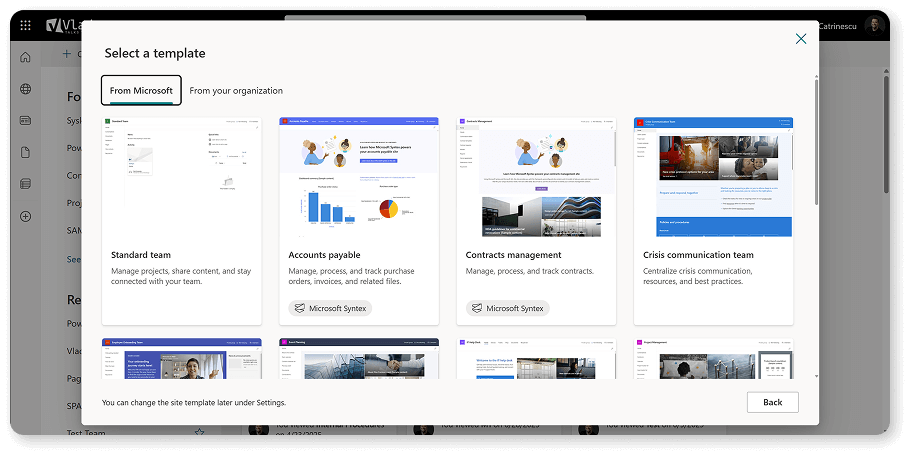Click the Contracts management title
The height and width of the screenshot is (455, 910).
tap(514, 255)
